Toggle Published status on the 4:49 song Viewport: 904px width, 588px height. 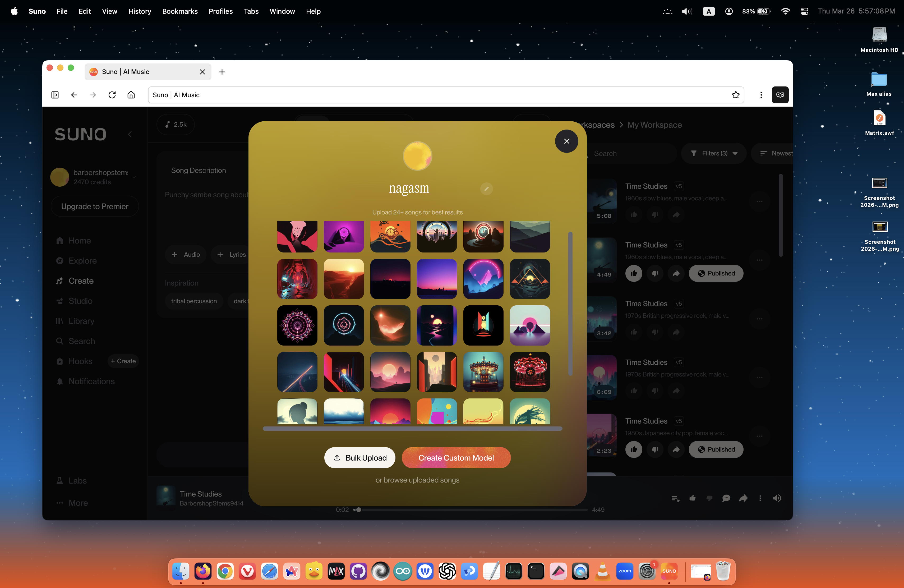[x=716, y=273]
